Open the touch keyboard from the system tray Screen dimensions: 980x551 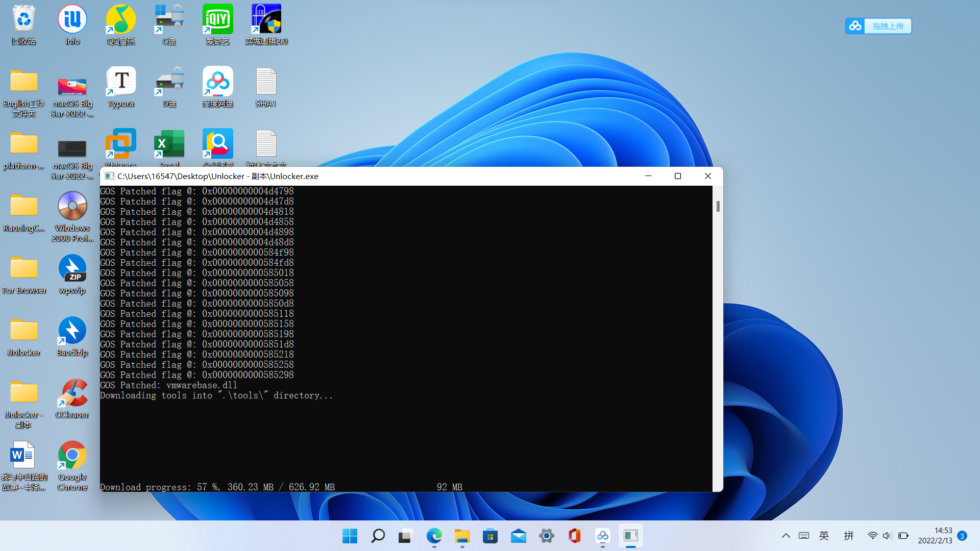coord(804,536)
